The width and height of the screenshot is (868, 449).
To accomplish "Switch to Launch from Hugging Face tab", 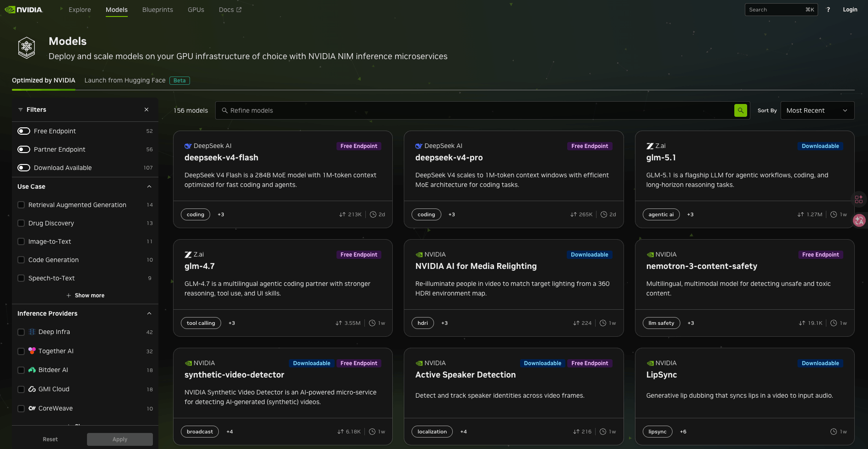I will [125, 80].
